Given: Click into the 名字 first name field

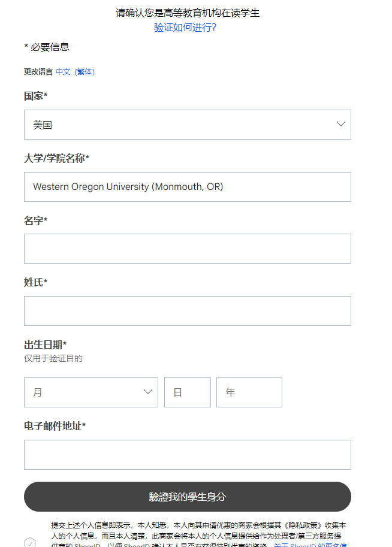Looking at the screenshot, I should click(188, 249).
